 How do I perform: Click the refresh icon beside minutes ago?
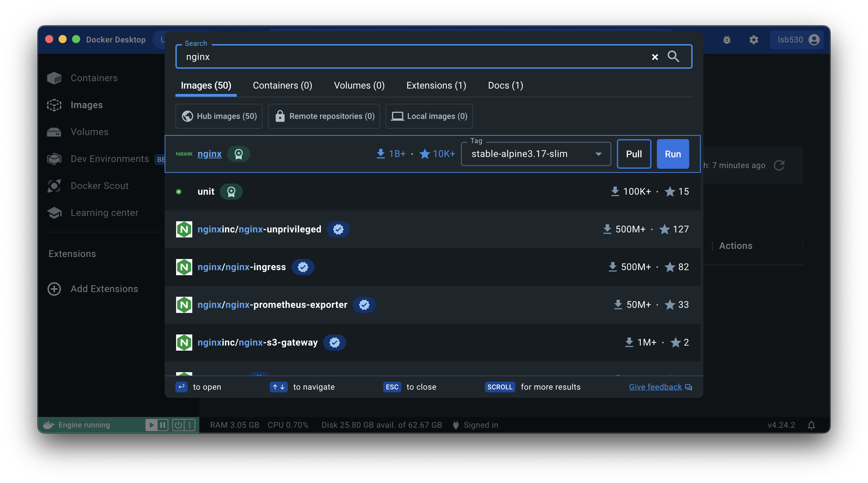click(779, 165)
